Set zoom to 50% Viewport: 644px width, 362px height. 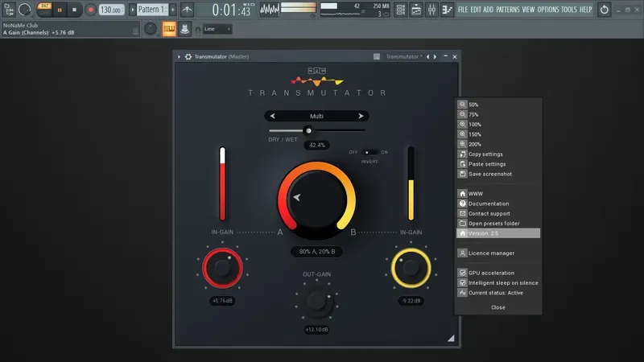pyautogui.click(x=498, y=105)
